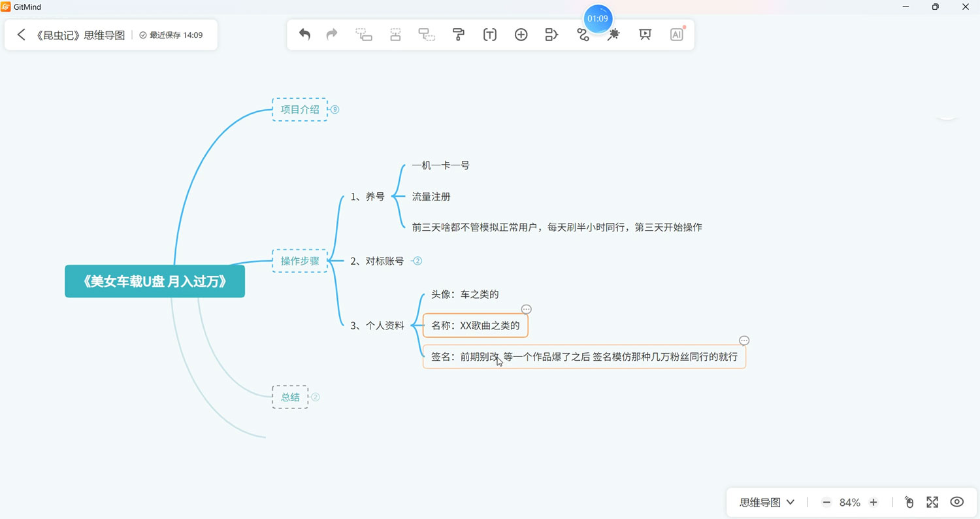Start slideshow with the presentation icon
The image size is (980, 519).
click(645, 34)
